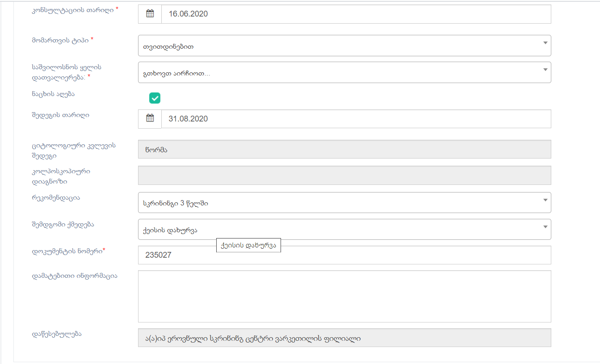Image resolution: width=600 pixels, height=364 pixels.
Task: Open the გთხოვთ აირჩიოთ... dropdown
Action: click(x=344, y=72)
